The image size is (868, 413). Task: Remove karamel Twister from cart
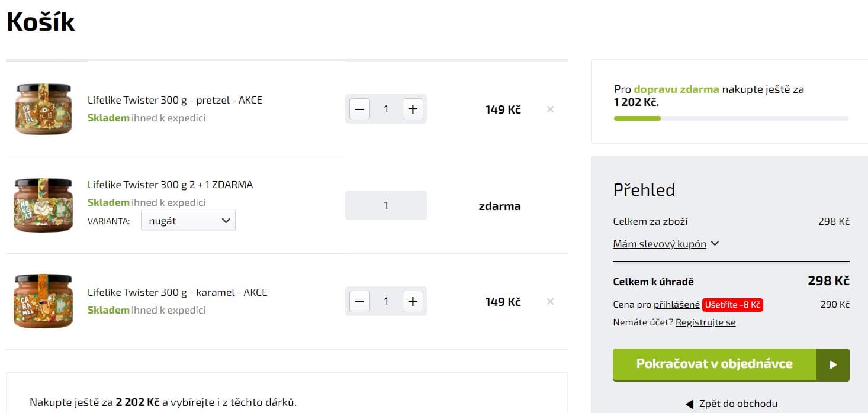(x=550, y=302)
